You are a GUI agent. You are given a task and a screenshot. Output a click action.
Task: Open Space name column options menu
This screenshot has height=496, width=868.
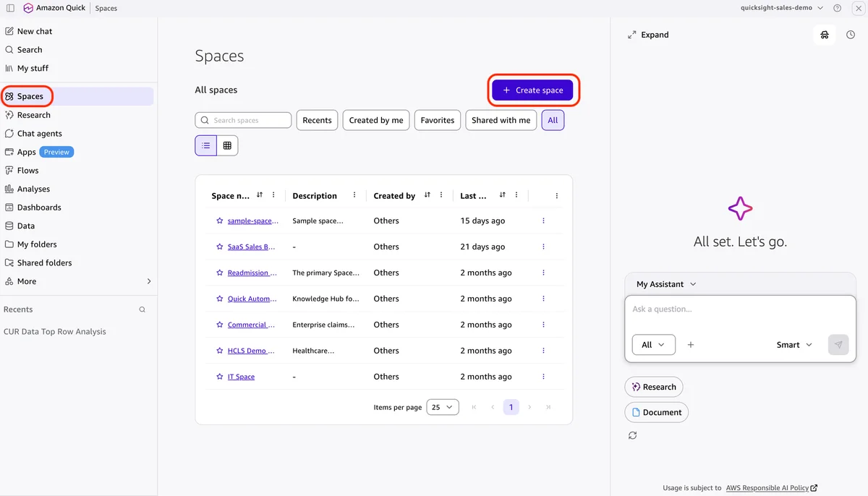(x=273, y=195)
